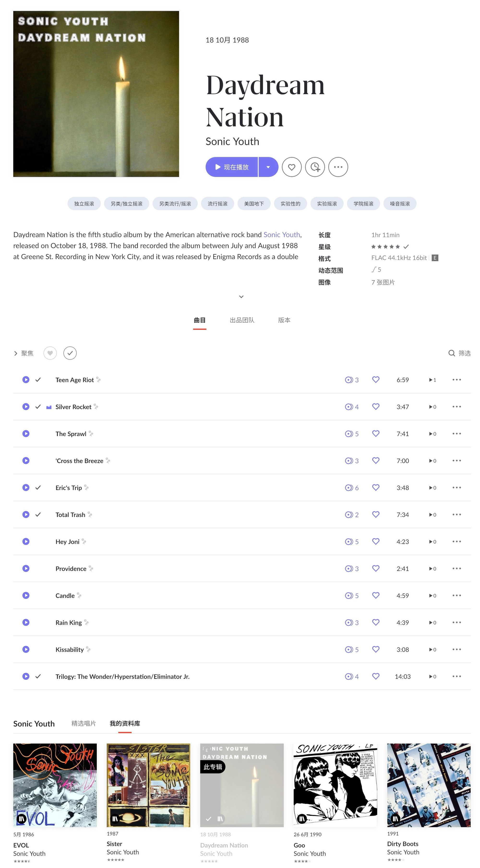The width and height of the screenshot is (480, 868).
Task: Favorite the album with the heart icon
Action: pyautogui.click(x=292, y=167)
